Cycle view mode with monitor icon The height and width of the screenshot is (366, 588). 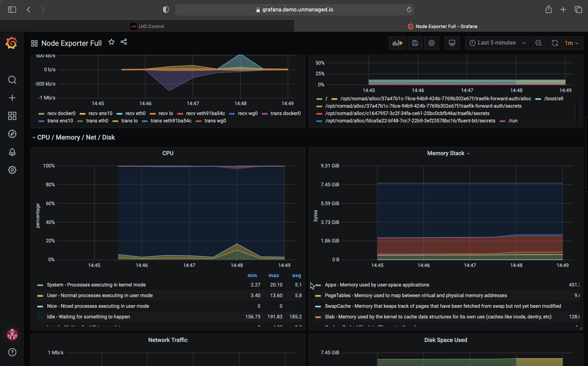coord(452,43)
